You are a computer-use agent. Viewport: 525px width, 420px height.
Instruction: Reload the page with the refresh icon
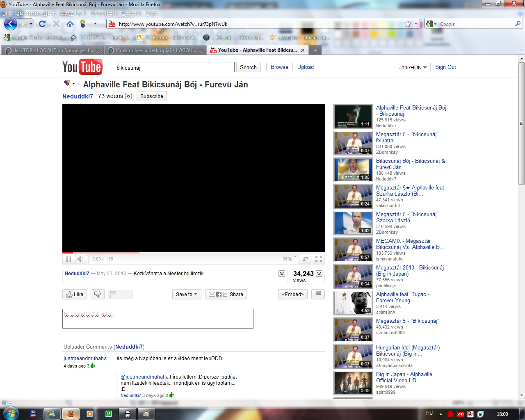click(x=42, y=24)
